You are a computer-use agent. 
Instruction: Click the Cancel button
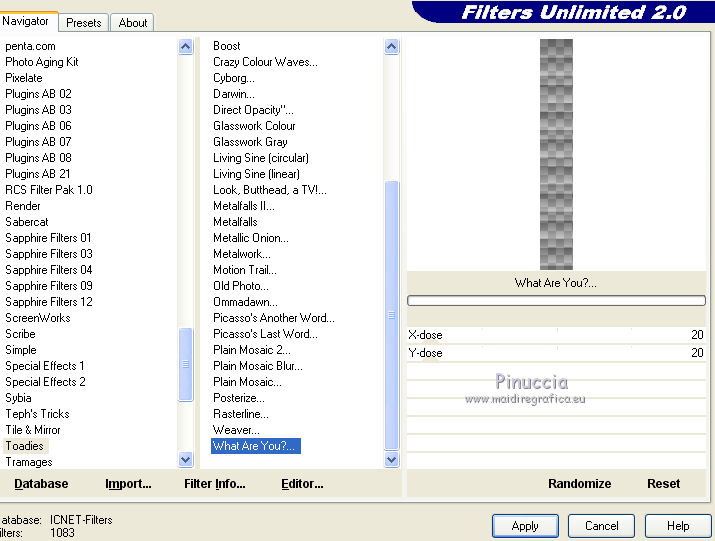[x=601, y=526]
